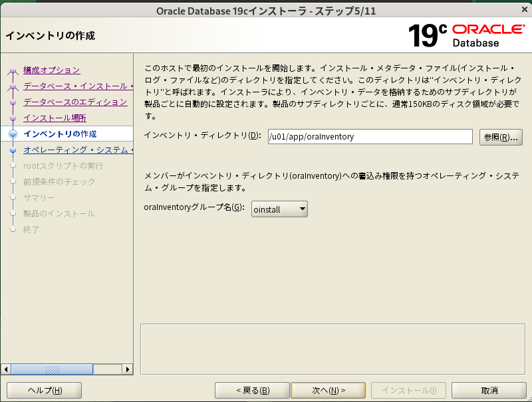This screenshot has width=532, height=402.
Task: Select the インベントリの作成 current step
Action: click(60, 134)
